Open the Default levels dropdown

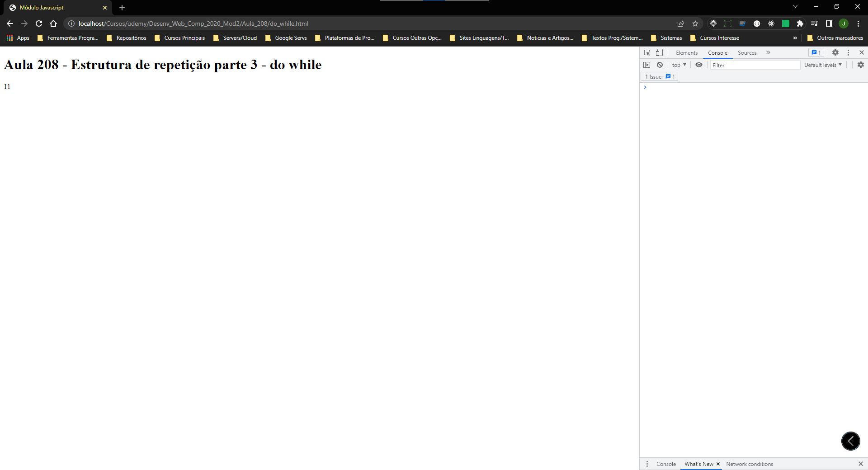coord(823,65)
